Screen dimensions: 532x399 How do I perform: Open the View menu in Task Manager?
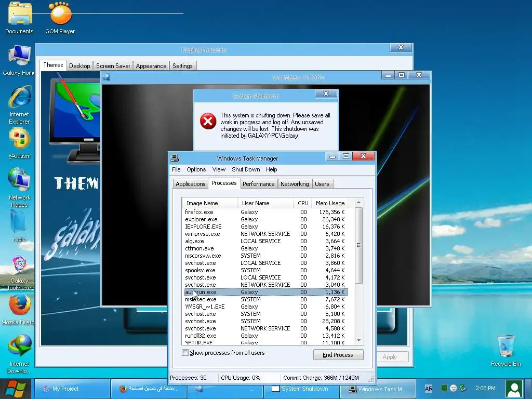tap(219, 169)
